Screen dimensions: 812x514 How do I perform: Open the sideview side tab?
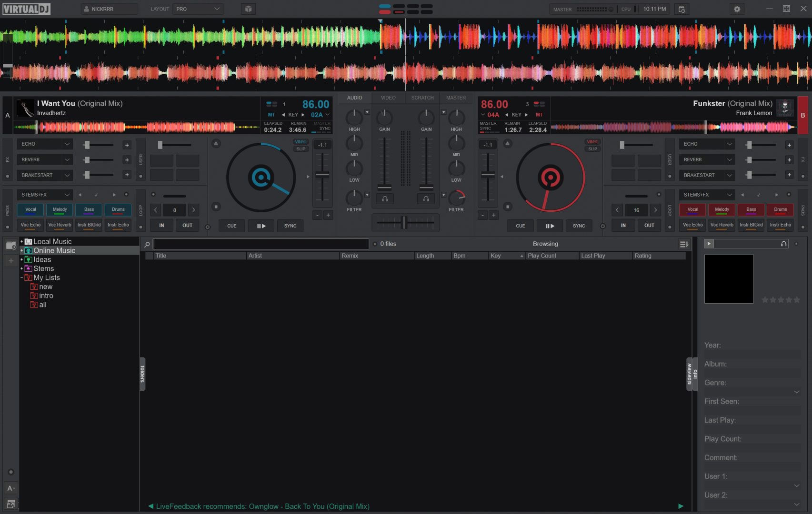tap(689, 374)
